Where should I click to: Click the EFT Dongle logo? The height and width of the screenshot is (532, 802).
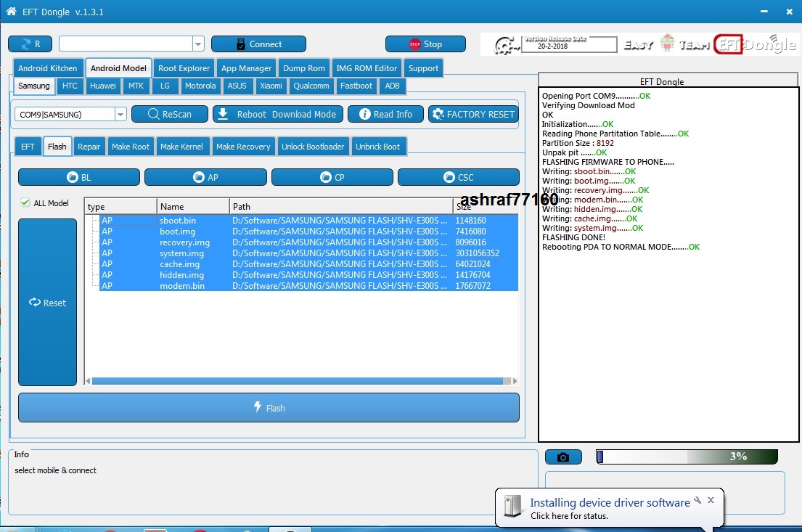coord(754,44)
